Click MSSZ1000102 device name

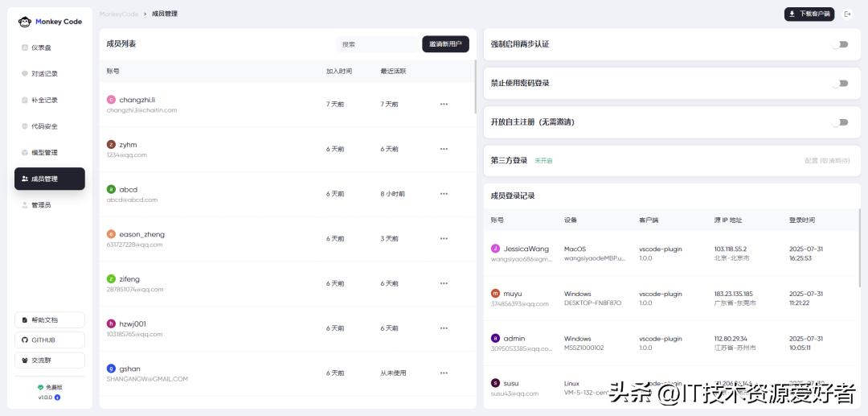[x=583, y=348]
